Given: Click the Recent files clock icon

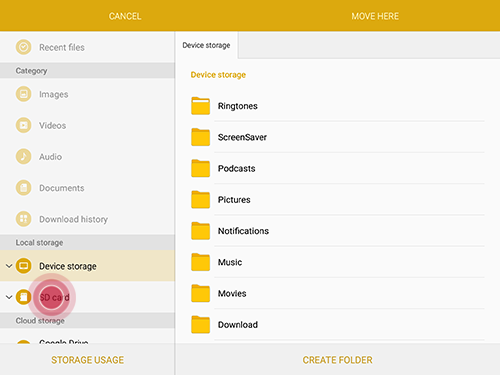Looking at the screenshot, I should tap(23, 47).
